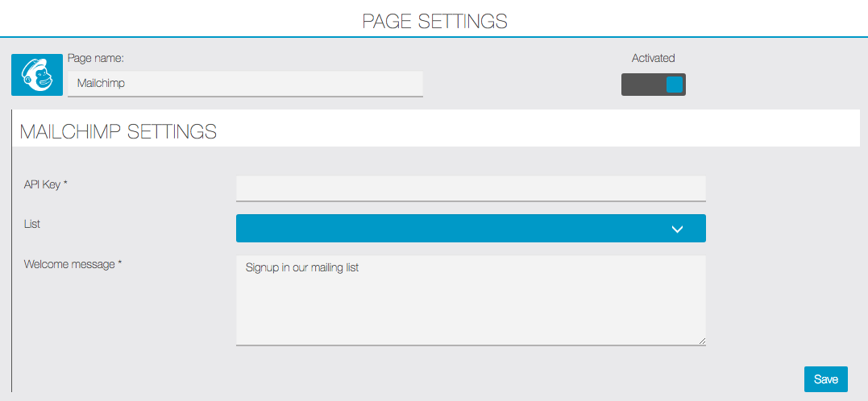
Task: Click the Activated label text
Action: [653, 58]
